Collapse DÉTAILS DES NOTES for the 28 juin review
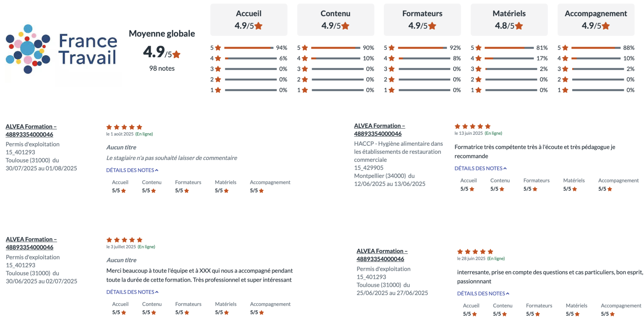The image size is (644, 321). [483, 294]
